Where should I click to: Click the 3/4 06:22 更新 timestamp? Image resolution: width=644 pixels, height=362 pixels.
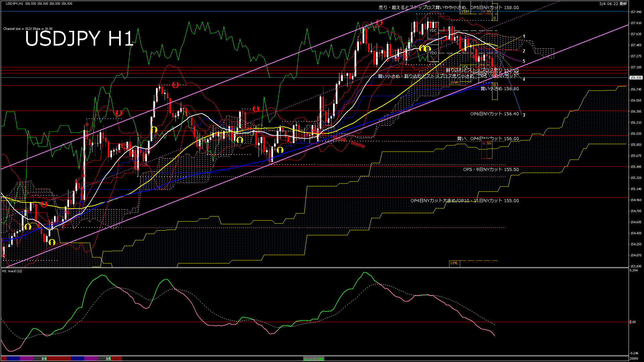pyautogui.click(x=613, y=4)
